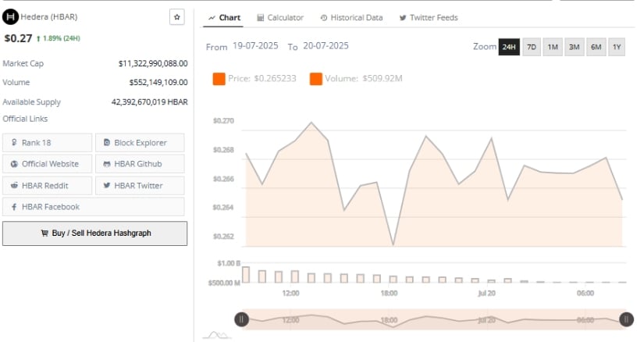Open the Chart tab
The height and width of the screenshot is (342, 644).
(x=224, y=18)
